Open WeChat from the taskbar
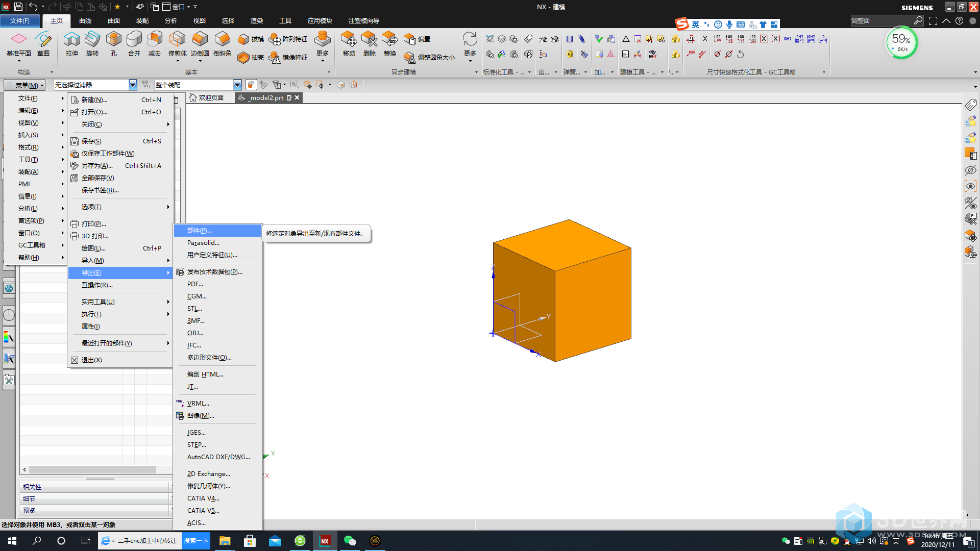 [350, 541]
